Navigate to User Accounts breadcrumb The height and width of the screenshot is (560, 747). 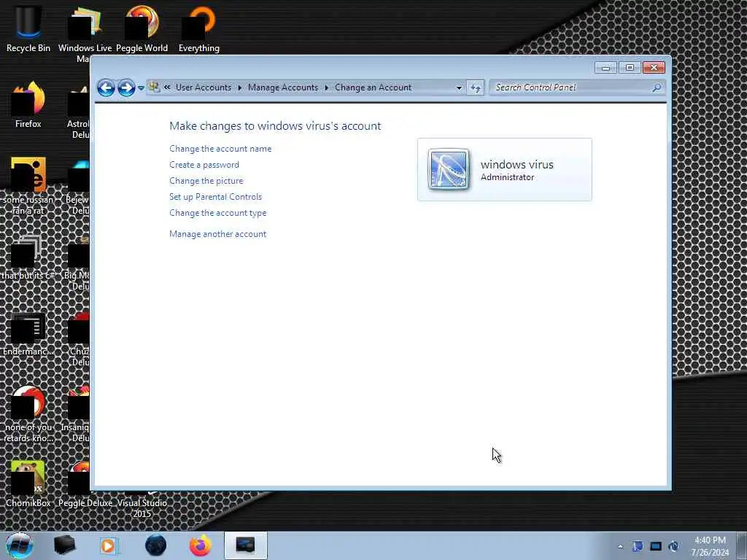coord(204,87)
